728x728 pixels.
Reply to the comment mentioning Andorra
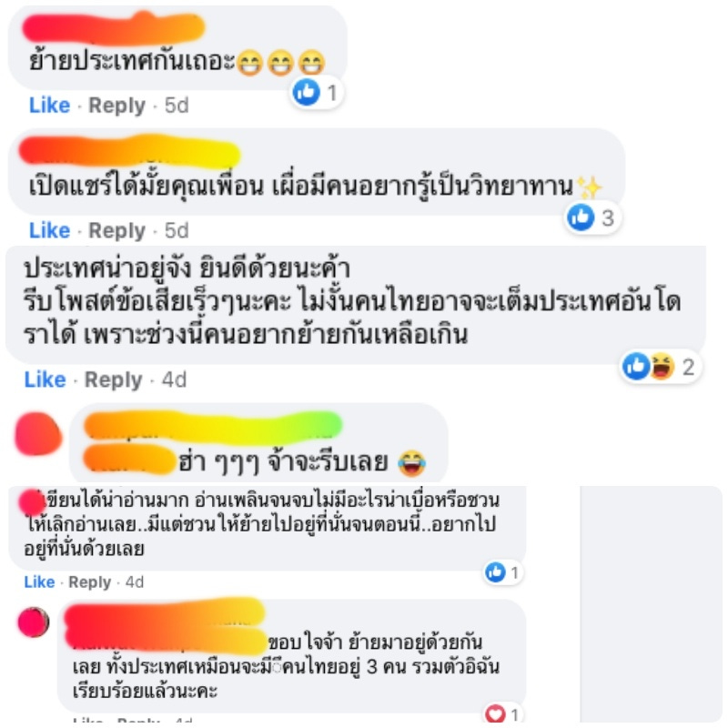(x=113, y=379)
